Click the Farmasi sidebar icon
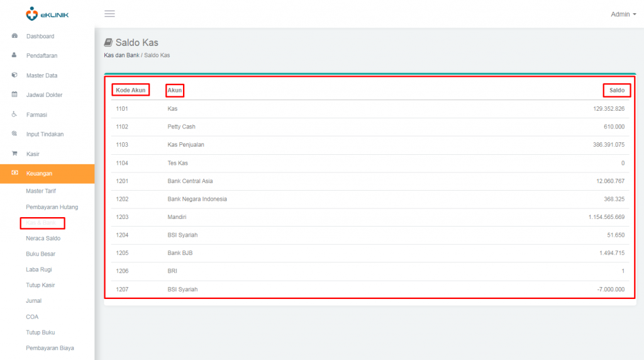The width and height of the screenshot is (644, 360). tap(14, 115)
